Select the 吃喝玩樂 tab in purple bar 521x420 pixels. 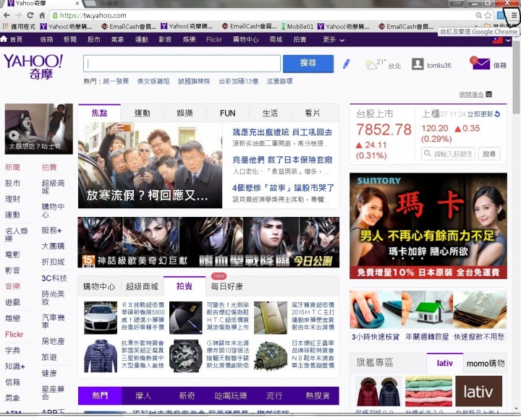click(x=231, y=395)
